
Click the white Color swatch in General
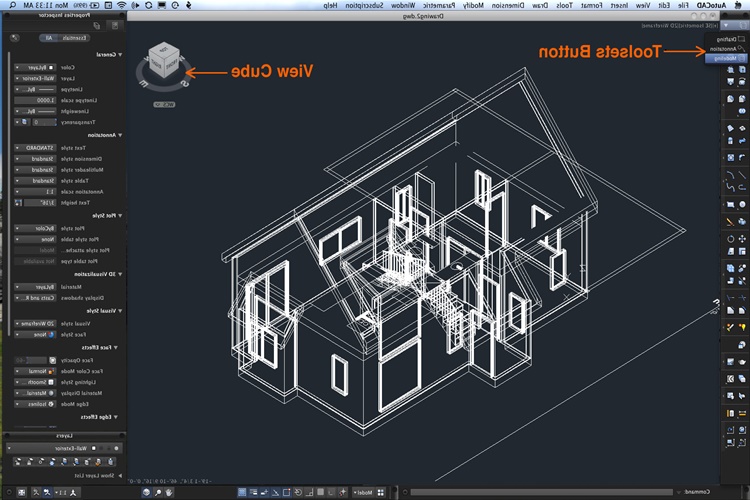(51, 67)
